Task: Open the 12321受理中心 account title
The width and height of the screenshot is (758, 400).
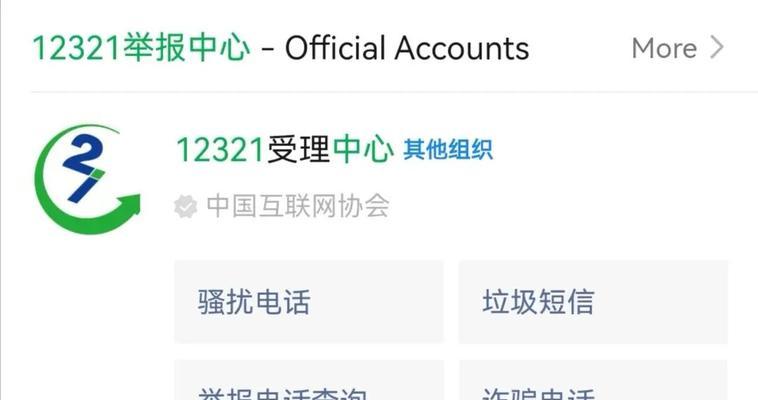Action: [x=285, y=149]
